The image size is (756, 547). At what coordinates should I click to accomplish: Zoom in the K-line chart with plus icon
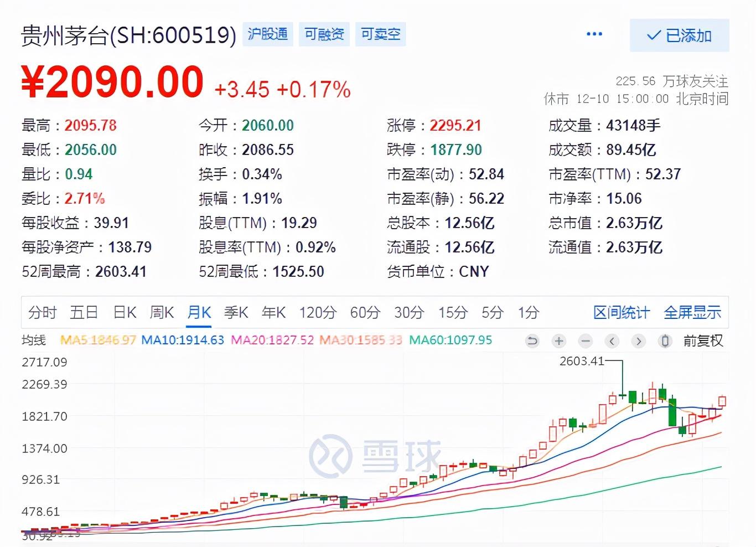click(x=559, y=341)
